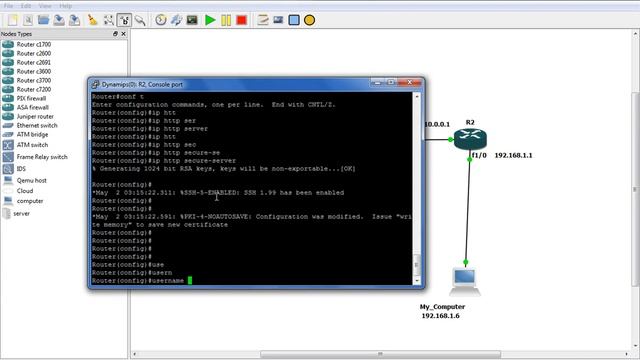The image size is (640, 360).
Task: Show interface labels toolbar icon
Action: [x=109, y=20]
